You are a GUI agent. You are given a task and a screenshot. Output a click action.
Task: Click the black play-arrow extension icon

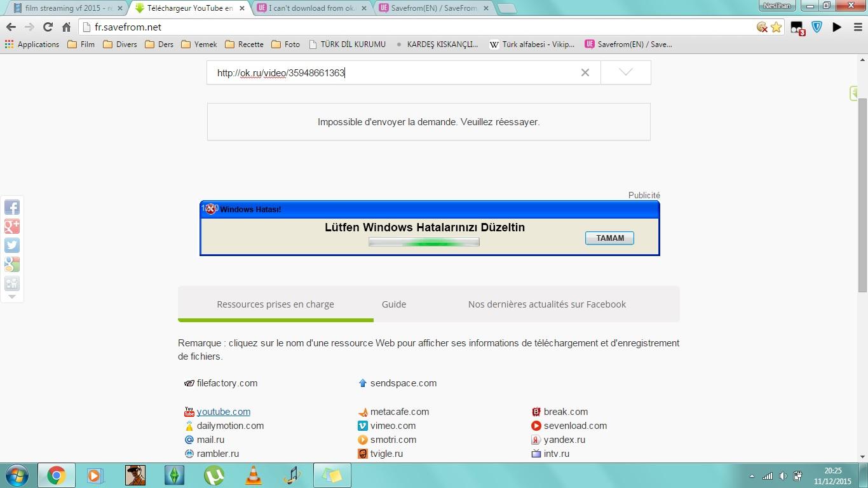coord(837,27)
